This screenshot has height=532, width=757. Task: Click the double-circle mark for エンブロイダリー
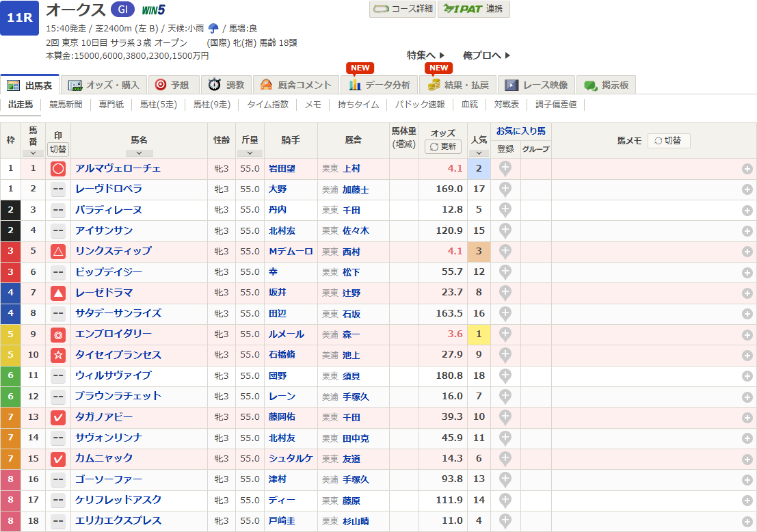[x=58, y=335]
